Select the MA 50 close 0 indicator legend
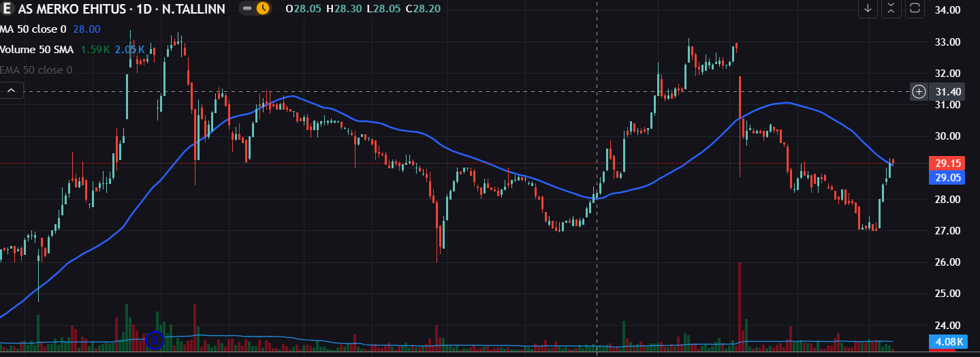The width and height of the screenshot is (980, 357). tap(33, 29)
